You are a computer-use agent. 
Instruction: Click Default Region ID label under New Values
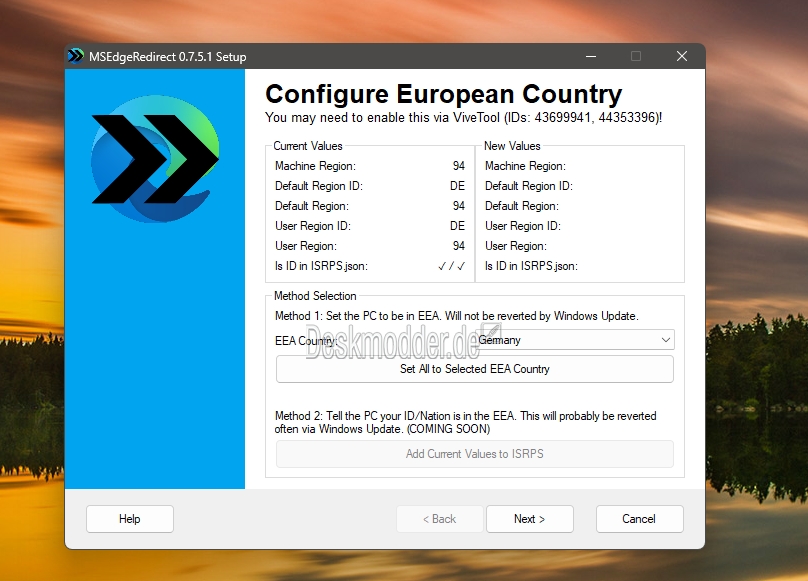click(x=529, y=186)
